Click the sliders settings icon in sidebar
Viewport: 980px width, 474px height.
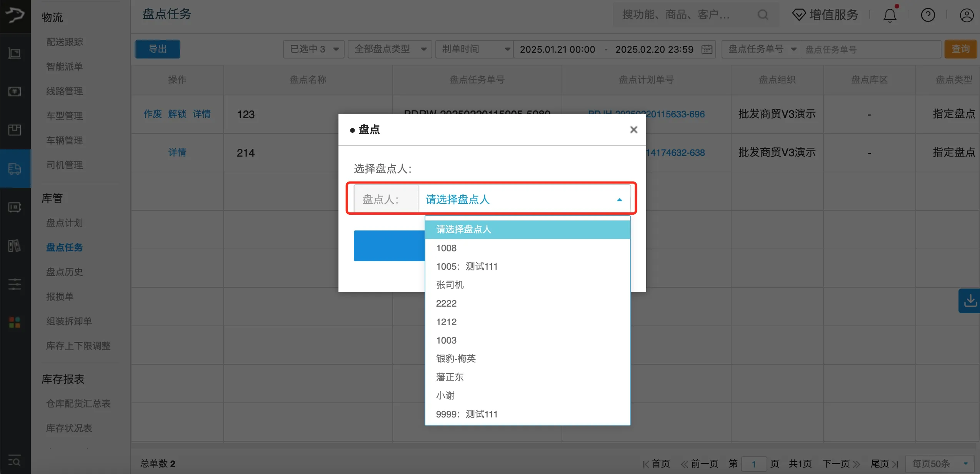click(15, 284)
